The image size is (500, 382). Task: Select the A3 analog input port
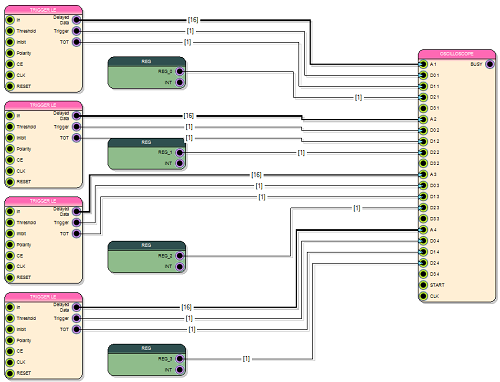click(423, 174)
